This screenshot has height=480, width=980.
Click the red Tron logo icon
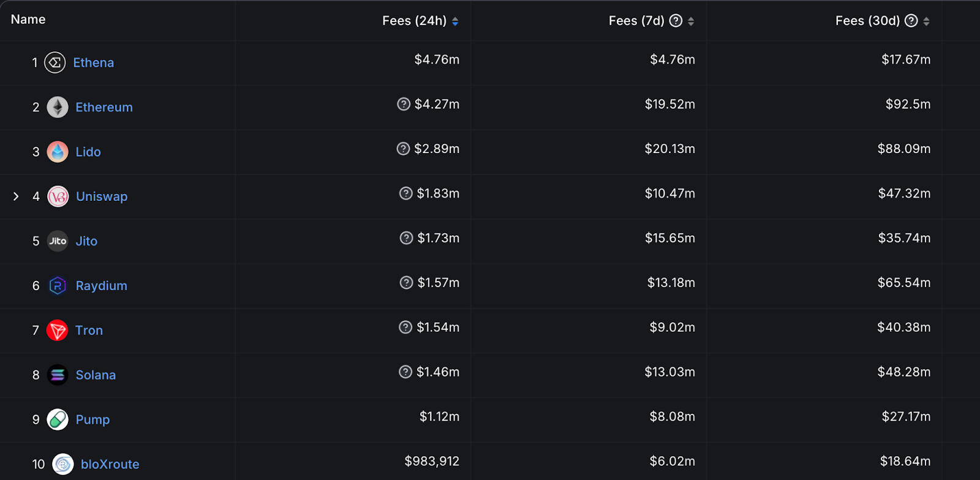pos(57,331)
